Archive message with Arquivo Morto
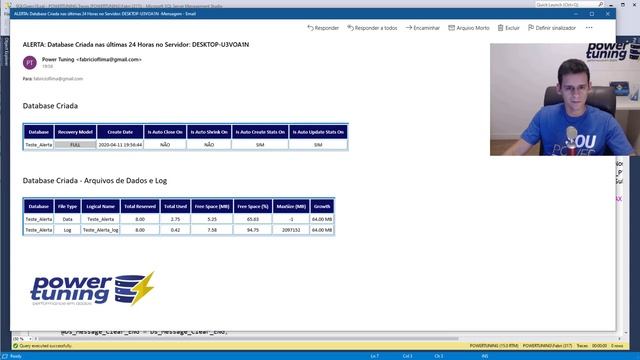This screenshot has width=640, height=360. [469, 28]
